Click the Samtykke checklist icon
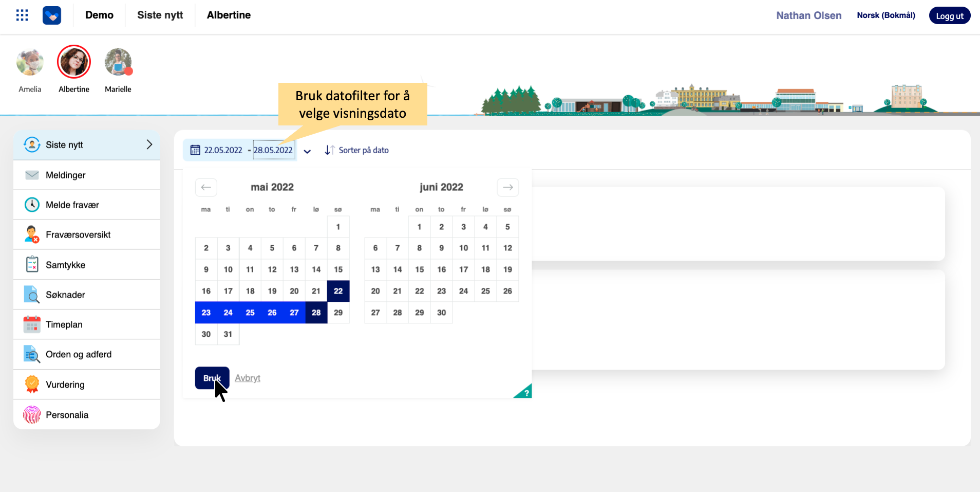 pyautogui.click(x=32, y=264)
